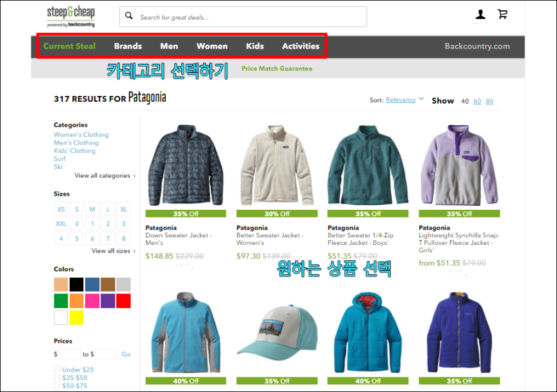
Task: Select size XXL
Action: [61, 223]
